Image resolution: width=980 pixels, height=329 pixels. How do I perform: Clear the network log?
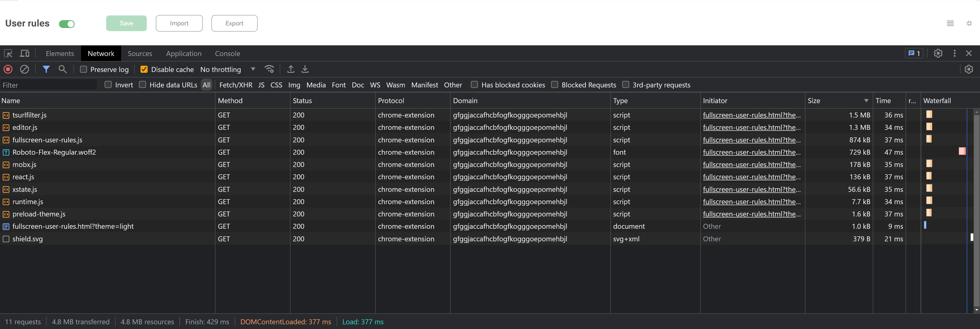coord(24,69)
